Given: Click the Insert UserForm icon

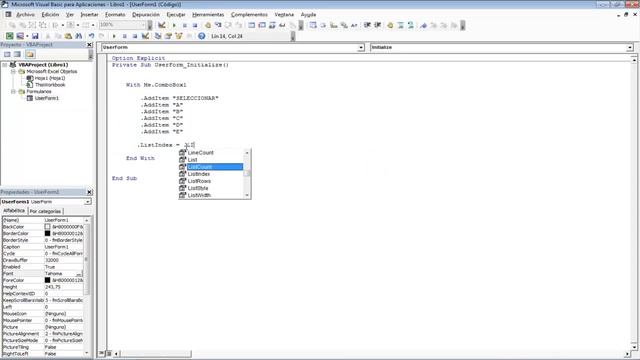Looking at the screenshot, I should tap(20, 36).
